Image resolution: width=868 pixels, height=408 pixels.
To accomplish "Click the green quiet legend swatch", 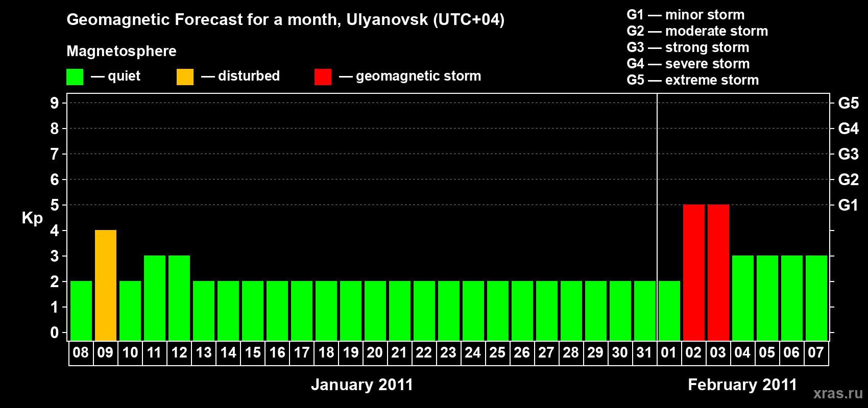I will [75, 77].
